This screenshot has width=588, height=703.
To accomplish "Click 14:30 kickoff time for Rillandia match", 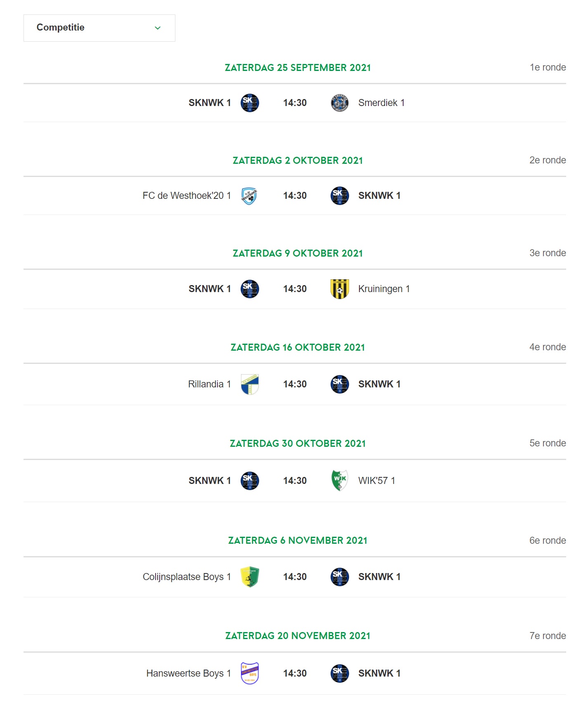I will 295,384.
